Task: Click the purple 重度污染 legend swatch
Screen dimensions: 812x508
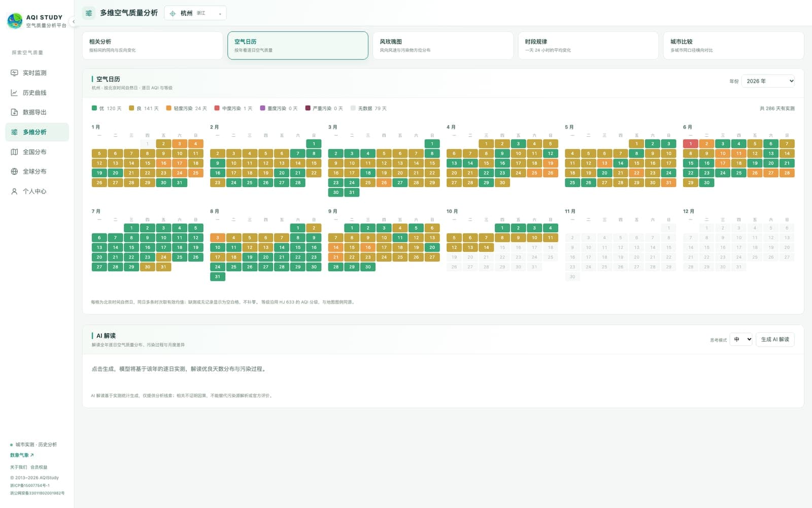Action: pos(262,108)
